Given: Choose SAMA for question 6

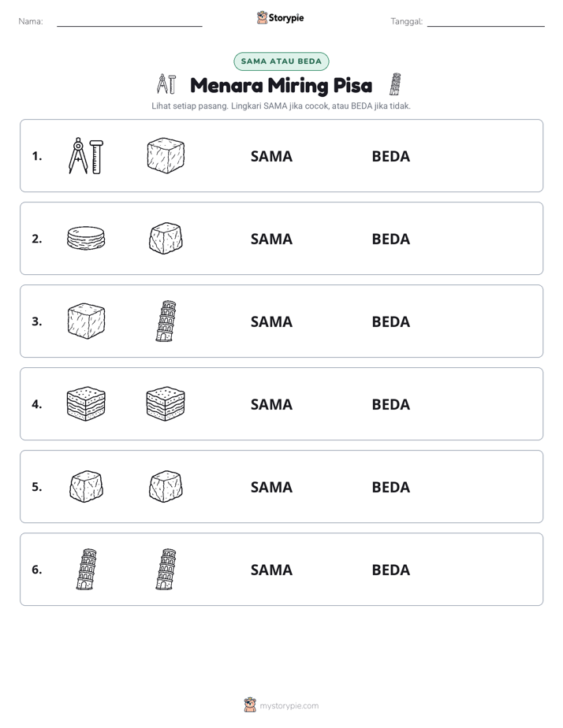Looking at the screenshot, I should (271, 570).
